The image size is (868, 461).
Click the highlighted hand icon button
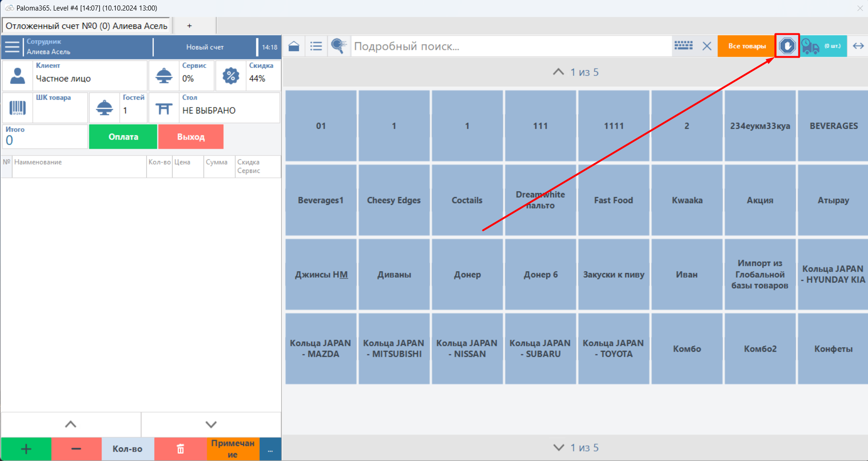pyautogui.click(x=787, y=46)
